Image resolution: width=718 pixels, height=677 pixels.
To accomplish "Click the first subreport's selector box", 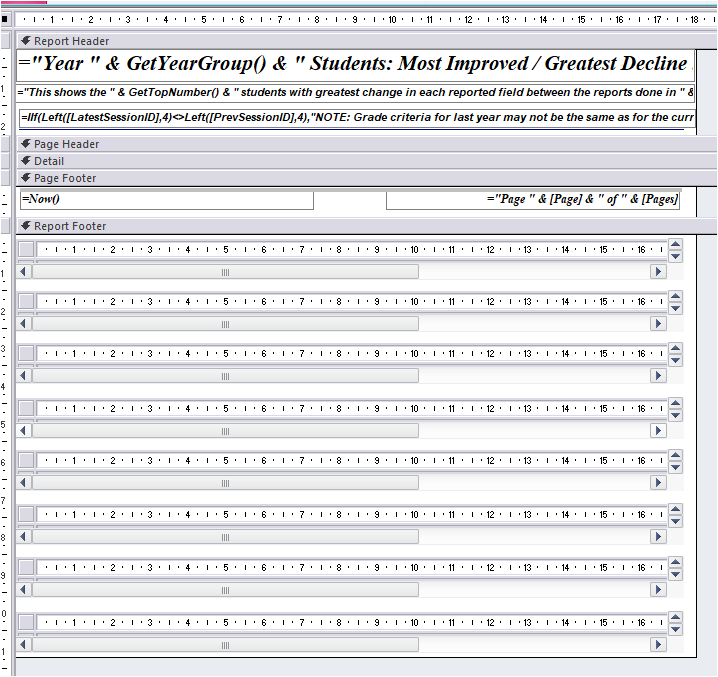I will point(27,249).
